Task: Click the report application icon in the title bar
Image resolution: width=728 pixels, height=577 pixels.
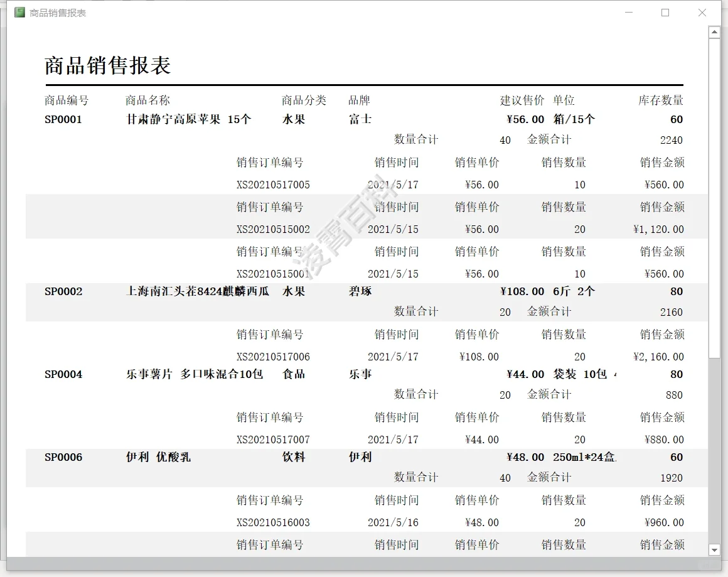Action: 19,12
